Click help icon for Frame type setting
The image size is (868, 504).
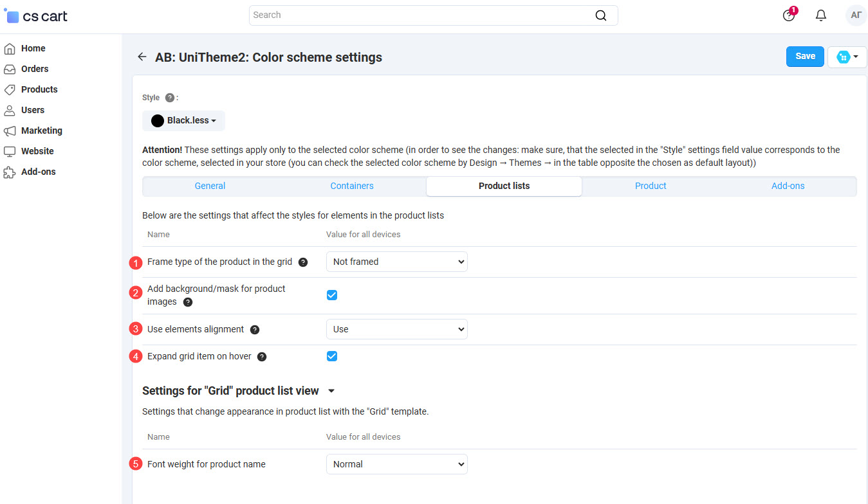pyautogui.click(x=303, y=262)
